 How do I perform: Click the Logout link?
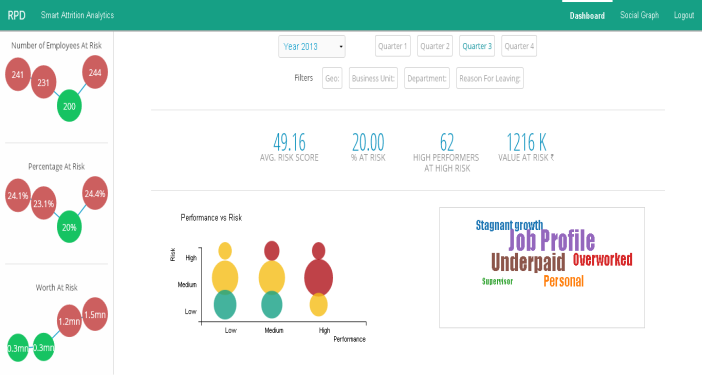[x=684, y=15]
